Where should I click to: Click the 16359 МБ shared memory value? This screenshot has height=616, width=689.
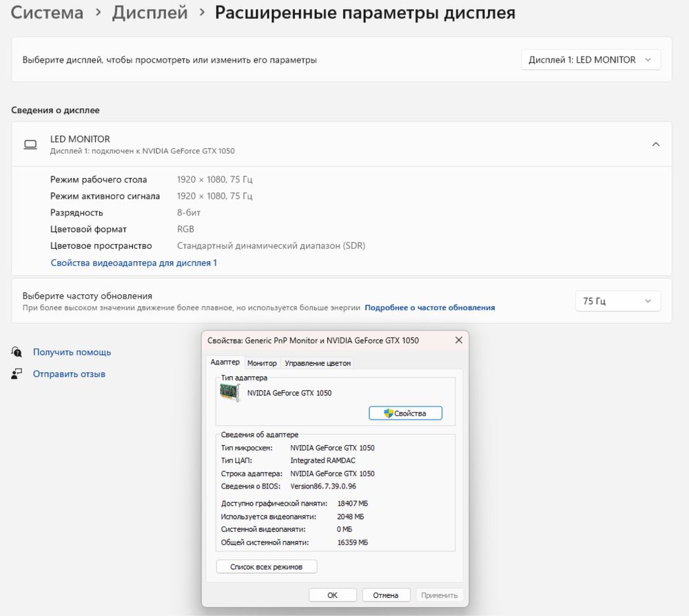[352, 543]
